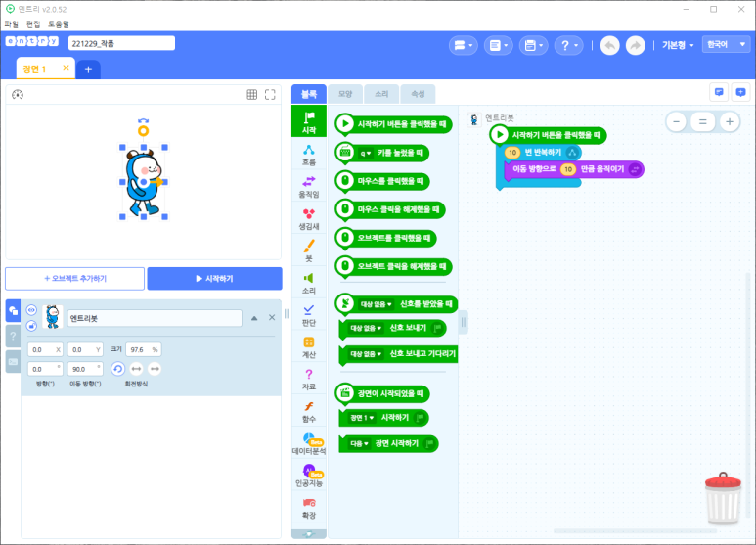Select the no-rotation method

(155, 369)
